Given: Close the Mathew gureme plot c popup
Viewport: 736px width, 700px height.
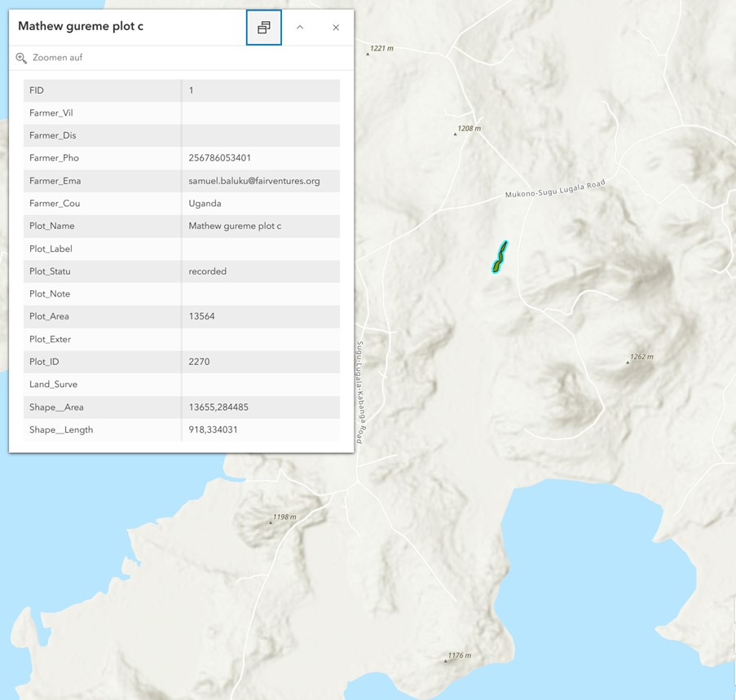Looking at the screenshot, I should click(x=336, y=28).
